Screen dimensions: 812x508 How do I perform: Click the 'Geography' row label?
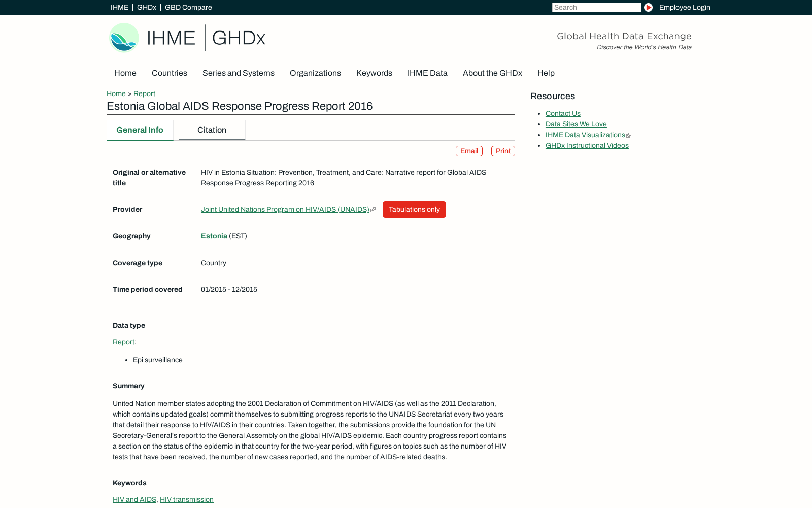[131, 236]
